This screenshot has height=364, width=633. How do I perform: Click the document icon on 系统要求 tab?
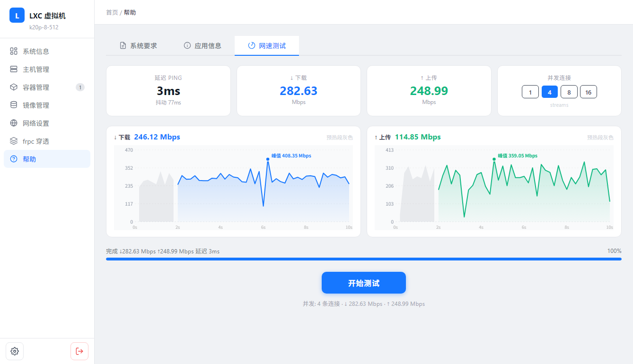tap(123, 46)
